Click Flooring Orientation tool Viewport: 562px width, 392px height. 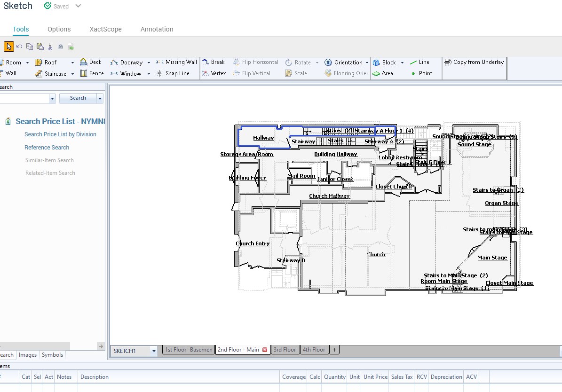point(346,73)
